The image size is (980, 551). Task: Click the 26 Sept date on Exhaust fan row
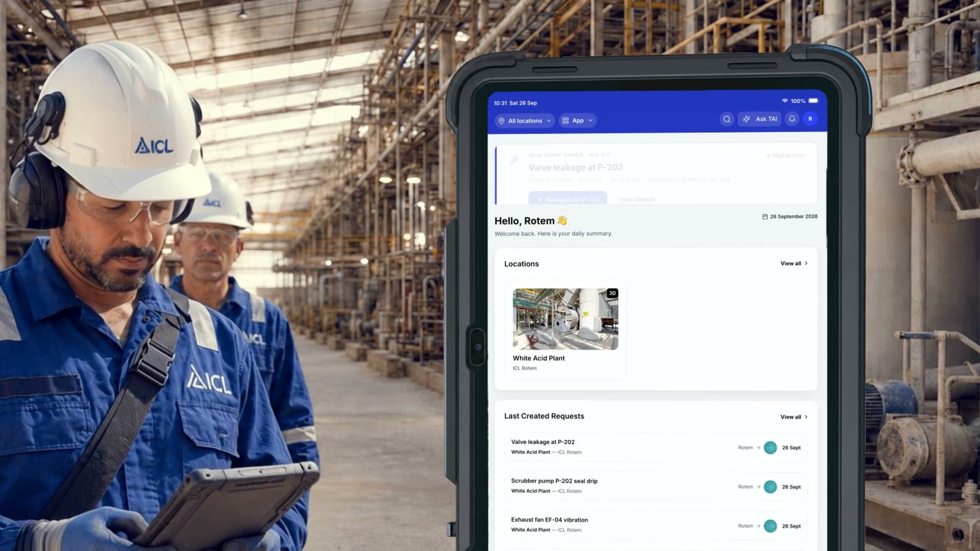tap(791, 526)
